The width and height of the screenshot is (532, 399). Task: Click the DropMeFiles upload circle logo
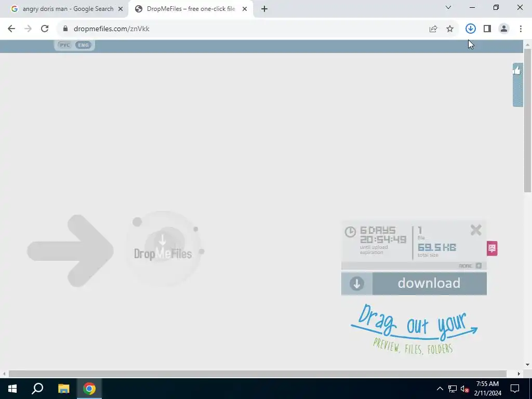pos(163,248)
